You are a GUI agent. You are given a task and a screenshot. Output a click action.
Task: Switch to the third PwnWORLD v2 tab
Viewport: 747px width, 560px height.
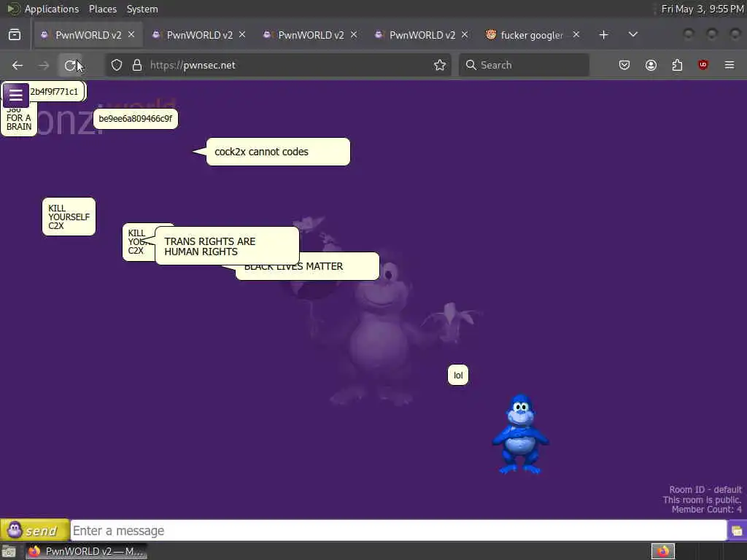coord(311,35)
